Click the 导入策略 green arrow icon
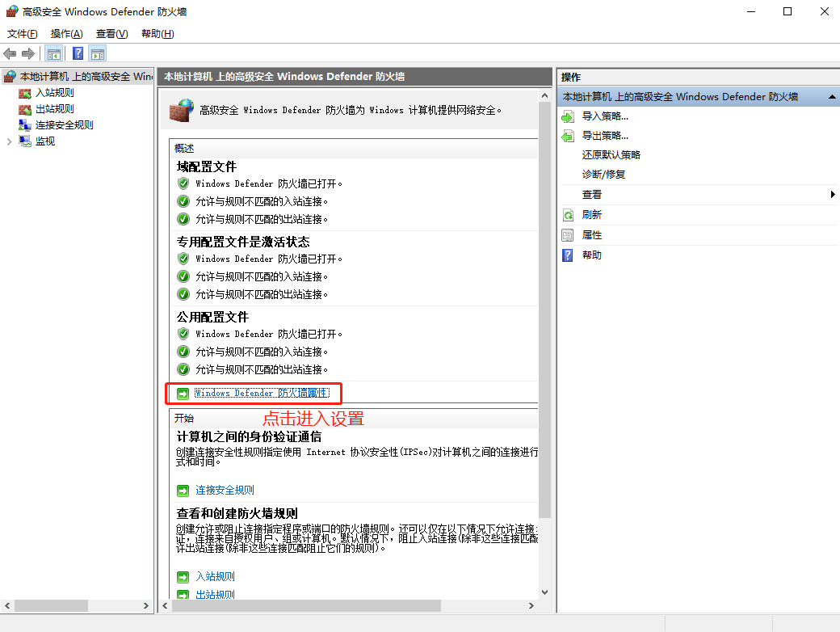The width and height of the screenshot is (840, 632). 568,116
